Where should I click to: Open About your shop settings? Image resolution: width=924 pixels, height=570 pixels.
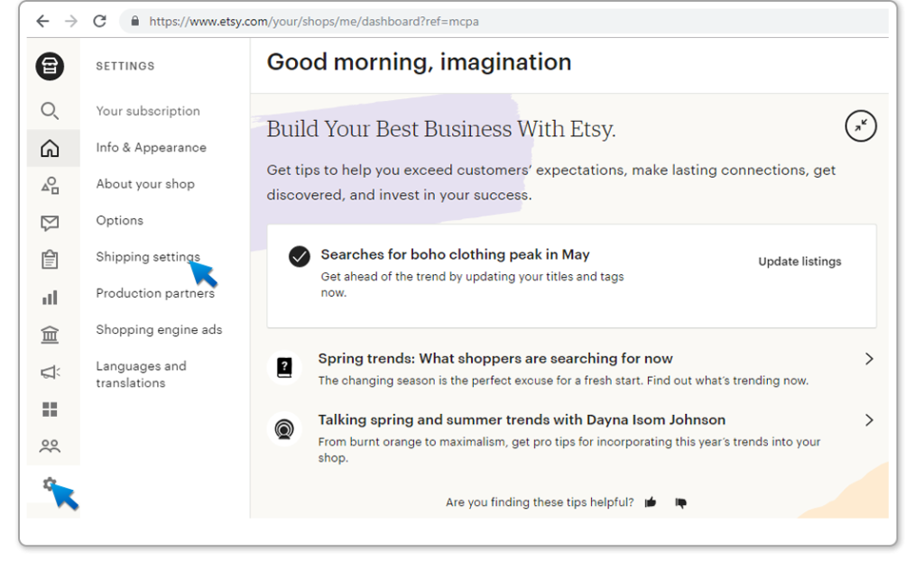[x=145, y=184]
